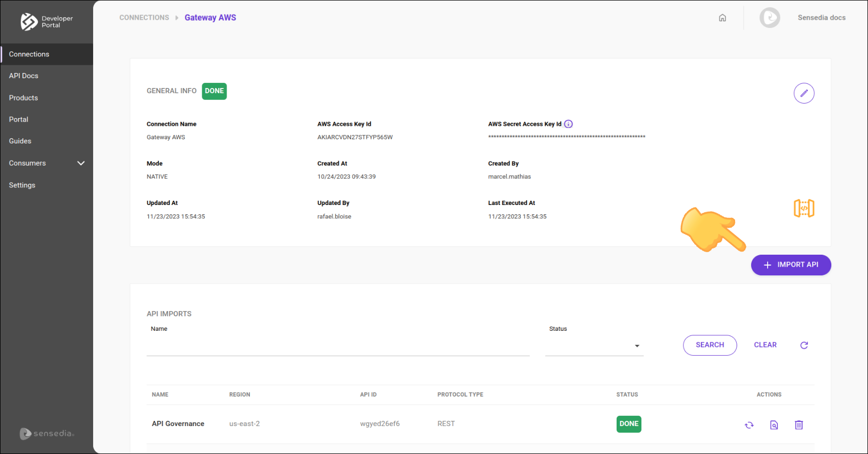Image resolution: width=868 pixels, height=454 pixels.
Task: Open the Status dropdown filter
Action: (x=594, y=346)
